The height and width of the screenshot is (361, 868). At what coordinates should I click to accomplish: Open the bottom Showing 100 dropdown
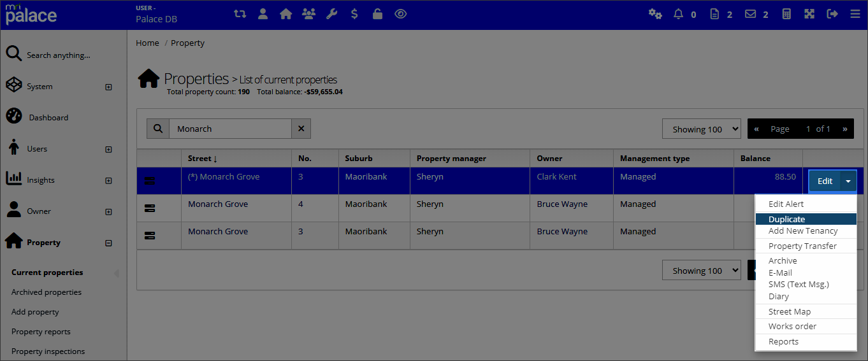click(x=702, y=271)
